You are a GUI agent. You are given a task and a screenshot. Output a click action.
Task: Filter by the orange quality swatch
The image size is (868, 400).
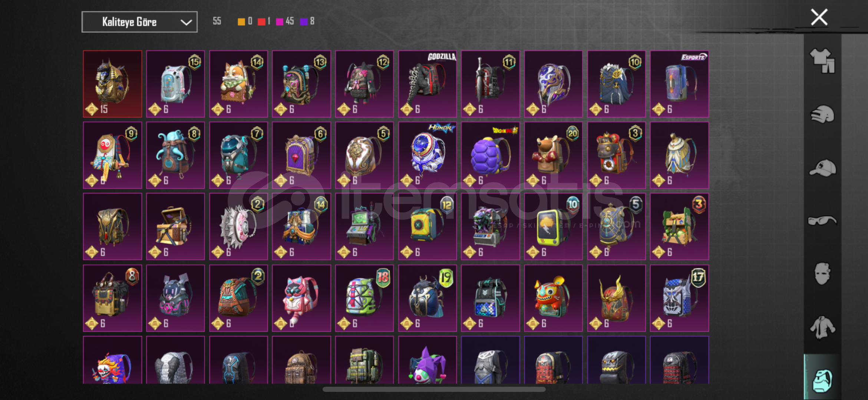pyautogui.click(x=241, y=21)
